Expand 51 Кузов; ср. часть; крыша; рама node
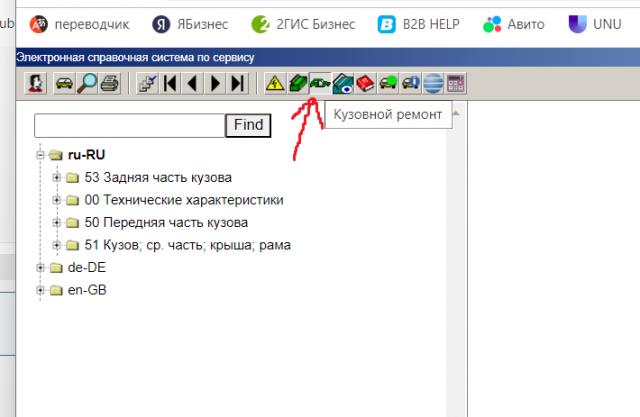This screenshot has height=417, width=640. click(x=57, y=245)
